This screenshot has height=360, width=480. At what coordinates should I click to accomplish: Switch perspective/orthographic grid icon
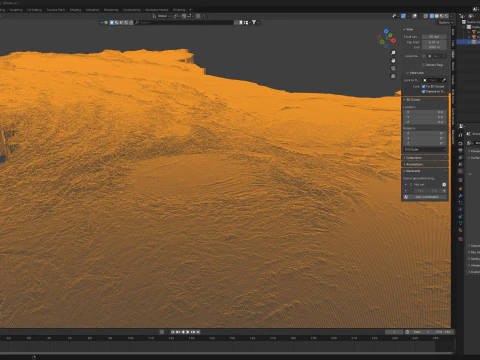pos(393,76)
